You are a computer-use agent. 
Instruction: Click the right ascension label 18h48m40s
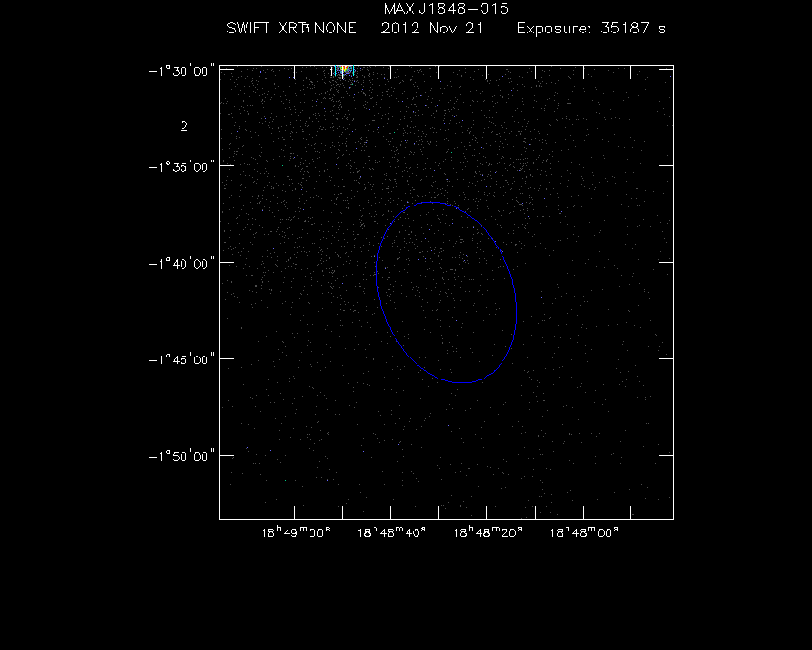pos(392,532)
